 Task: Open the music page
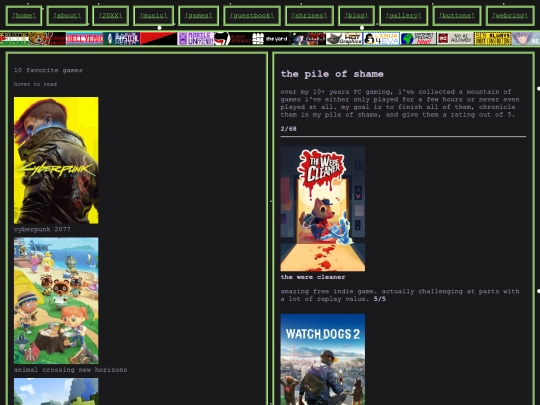(153, 16)
